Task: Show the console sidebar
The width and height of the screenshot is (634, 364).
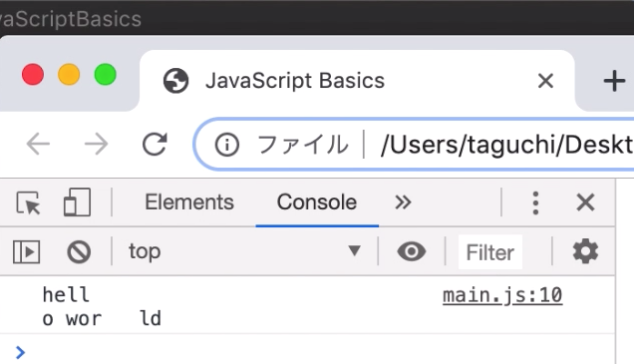Action: point(26,252)
